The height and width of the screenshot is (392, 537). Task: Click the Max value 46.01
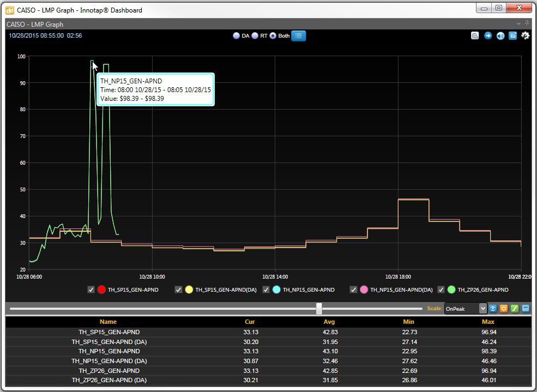488,380
